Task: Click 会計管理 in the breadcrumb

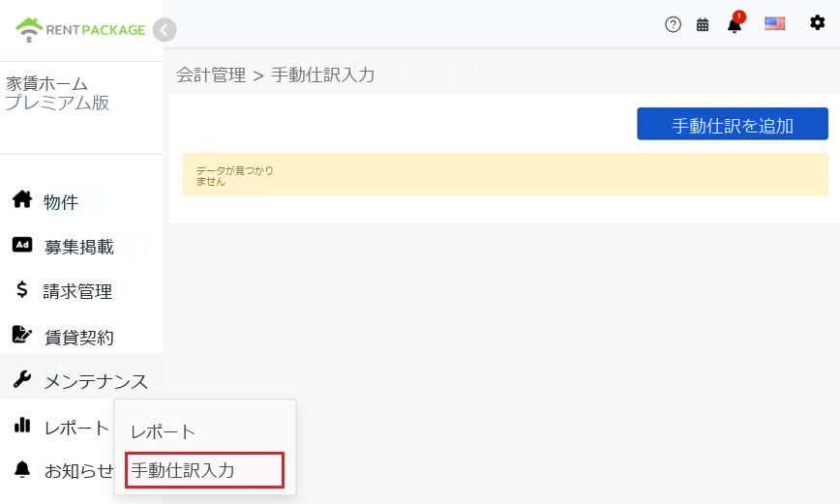Action: tap(211, 75)
